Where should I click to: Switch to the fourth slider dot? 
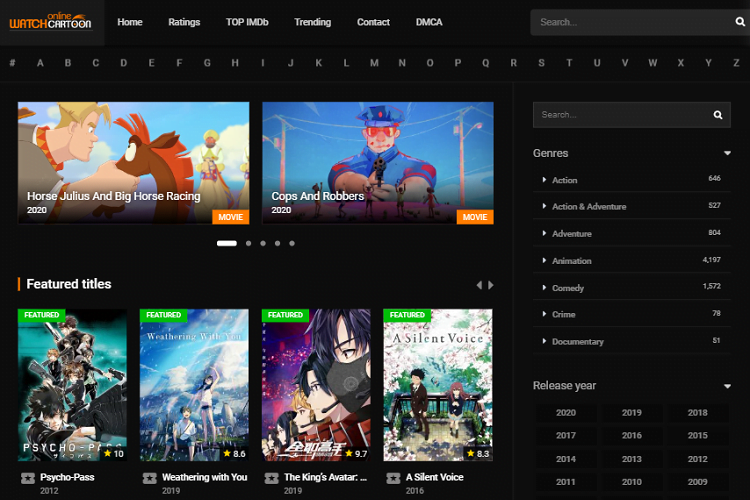coord(277,244)
